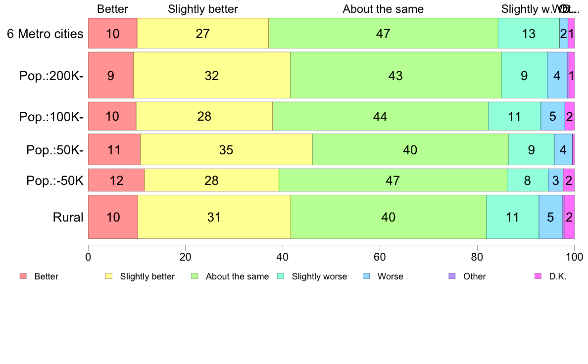Click the 44 segment in Pop.:100K- bar

380,116
